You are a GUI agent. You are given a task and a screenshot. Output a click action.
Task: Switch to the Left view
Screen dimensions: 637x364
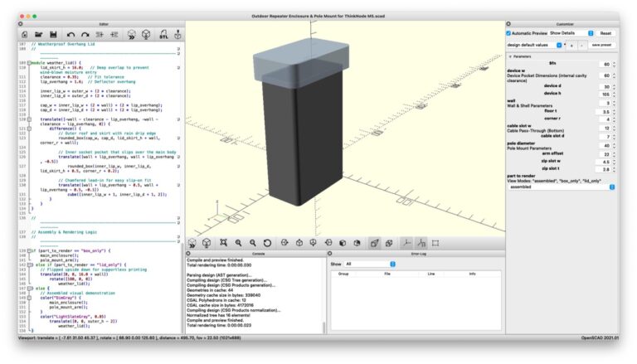point(328,243)
